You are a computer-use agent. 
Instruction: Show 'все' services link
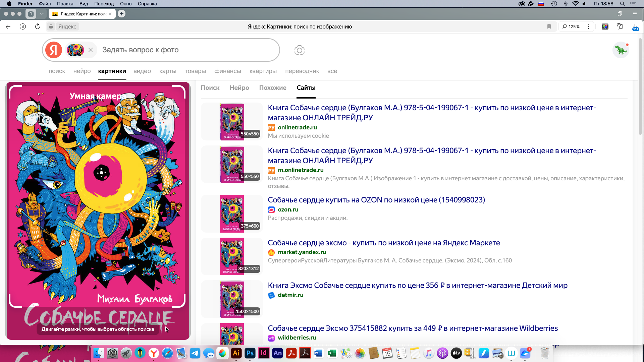(332, 71)
